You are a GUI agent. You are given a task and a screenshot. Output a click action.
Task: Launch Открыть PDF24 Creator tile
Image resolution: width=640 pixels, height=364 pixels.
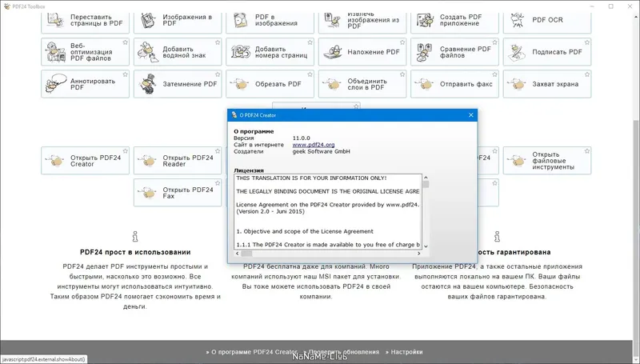pyautogui.click(x=86, y=161)
